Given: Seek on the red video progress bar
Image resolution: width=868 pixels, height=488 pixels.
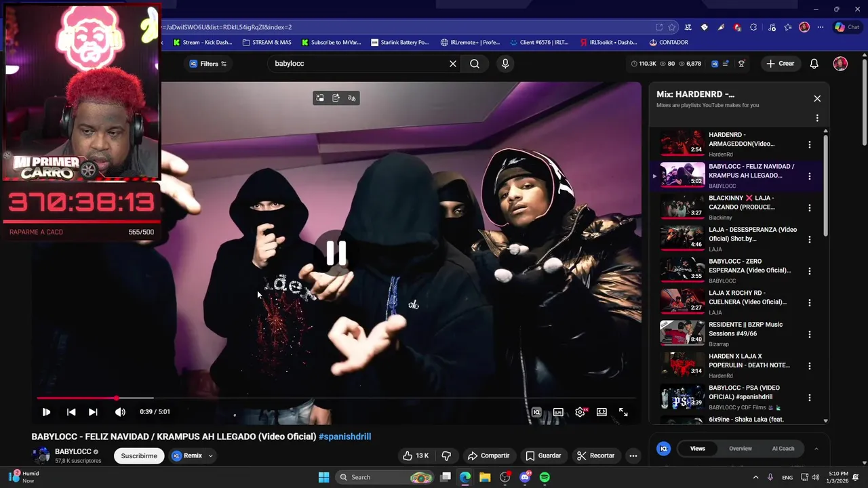Looking at the screenshot, I should pos(336,398).
